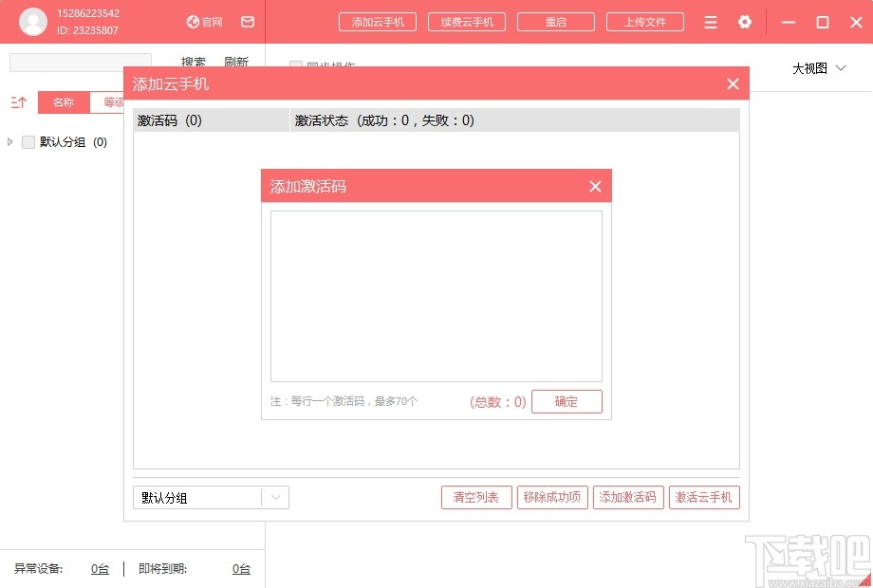Close the 添加激活码 inner dialog

click(595, 186)
